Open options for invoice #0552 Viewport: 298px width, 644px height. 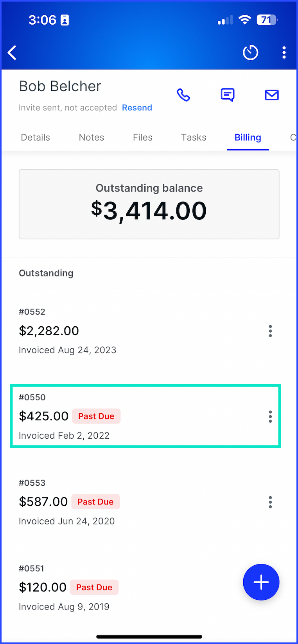click(270, 331)
